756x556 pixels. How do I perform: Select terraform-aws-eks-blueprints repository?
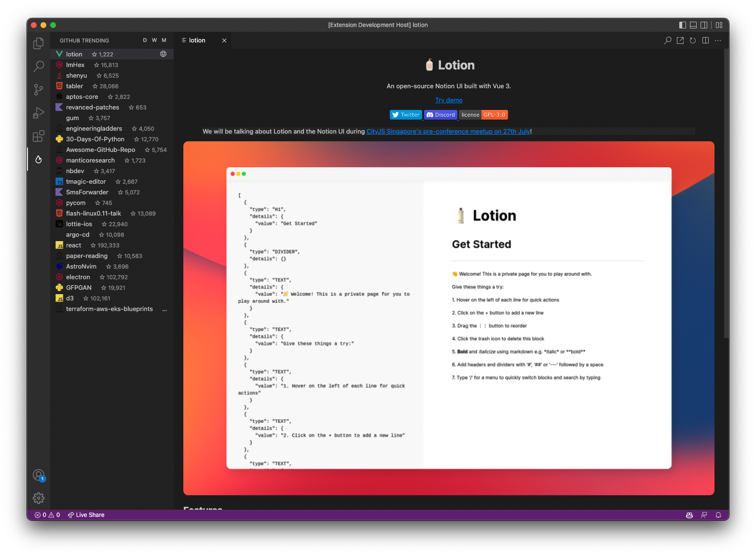coord(112,309)
